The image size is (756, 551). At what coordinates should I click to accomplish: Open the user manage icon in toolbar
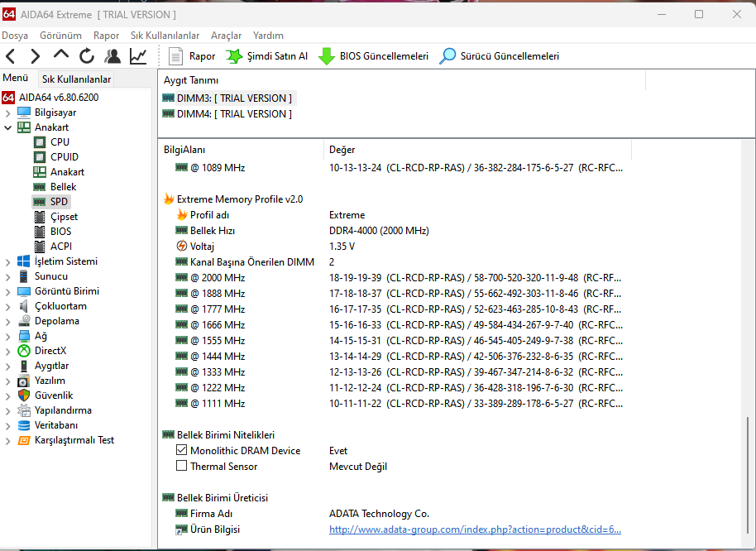112,56
